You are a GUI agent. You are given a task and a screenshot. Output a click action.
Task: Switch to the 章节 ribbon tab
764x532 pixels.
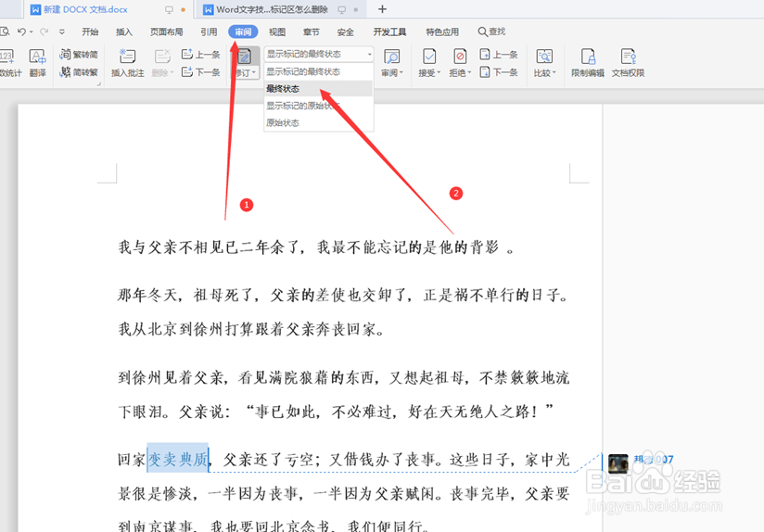pos(312,32)
